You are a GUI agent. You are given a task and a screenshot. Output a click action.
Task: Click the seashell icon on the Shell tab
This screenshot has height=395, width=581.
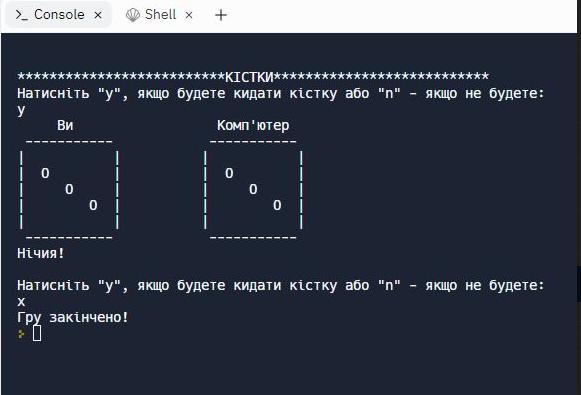point(133,15)
